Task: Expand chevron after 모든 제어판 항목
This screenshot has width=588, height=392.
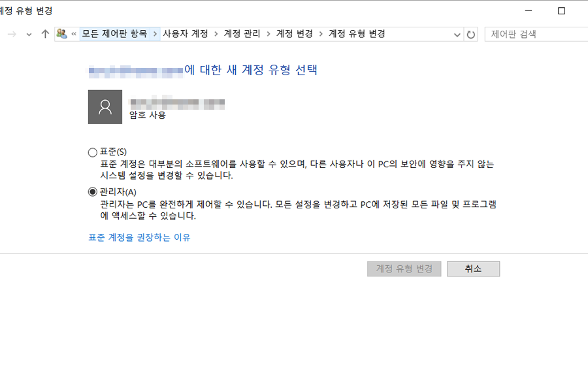Action: tap(155, 34)
